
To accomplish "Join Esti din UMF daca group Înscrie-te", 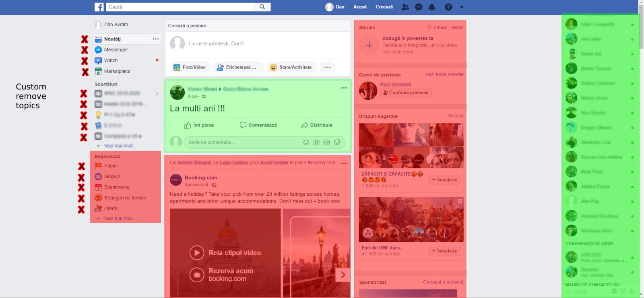I will (444, 251).
